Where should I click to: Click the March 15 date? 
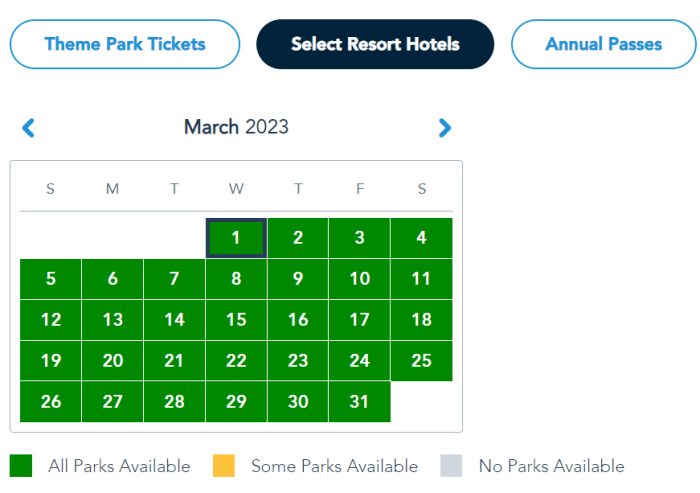236,320
